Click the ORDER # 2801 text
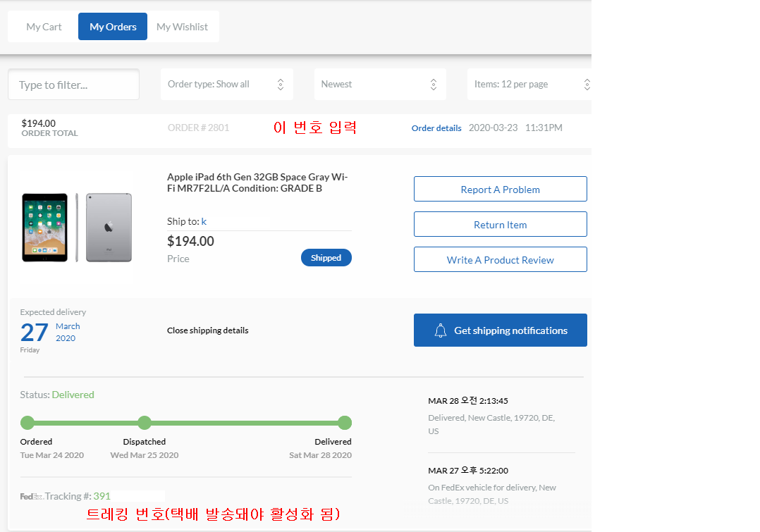 198,128
